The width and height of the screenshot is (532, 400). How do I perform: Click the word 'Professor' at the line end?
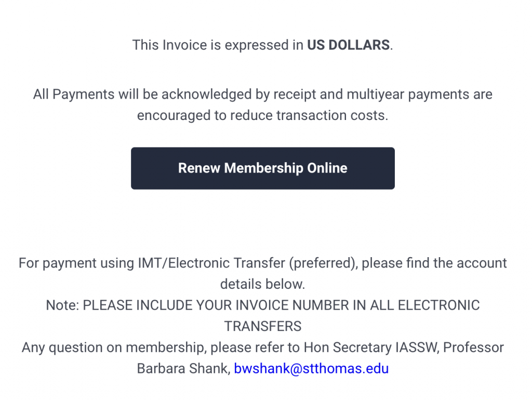[x=473, y=348]
